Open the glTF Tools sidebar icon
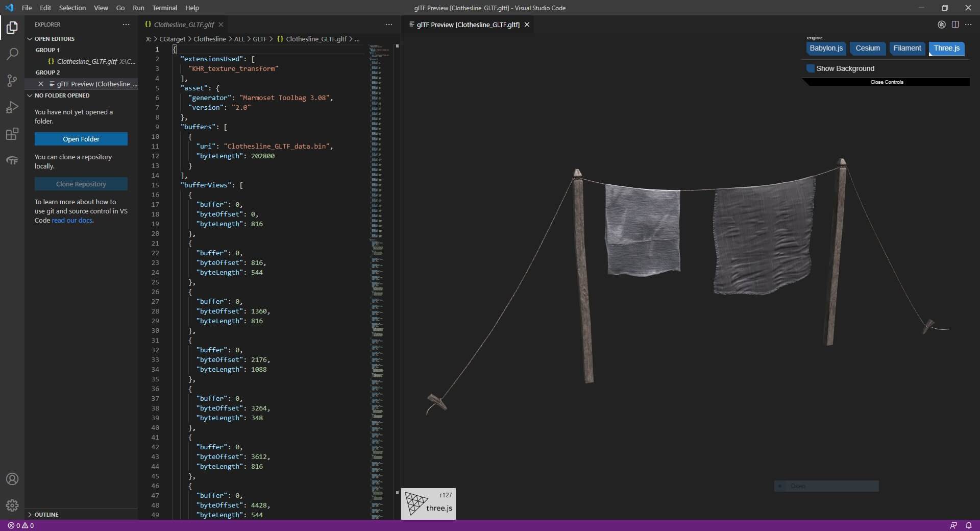 (12, 161)
